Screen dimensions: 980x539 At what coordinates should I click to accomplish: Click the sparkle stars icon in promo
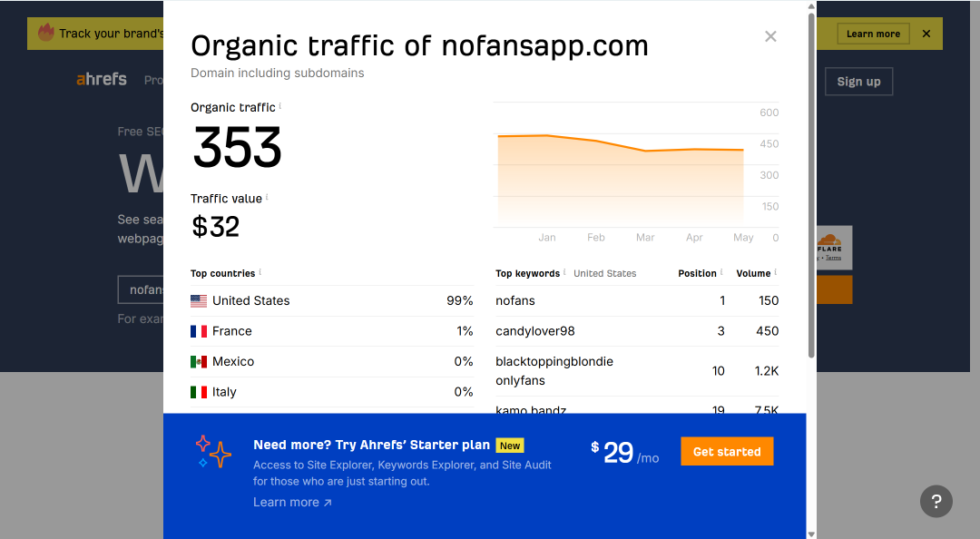click(x=212, y=452)
